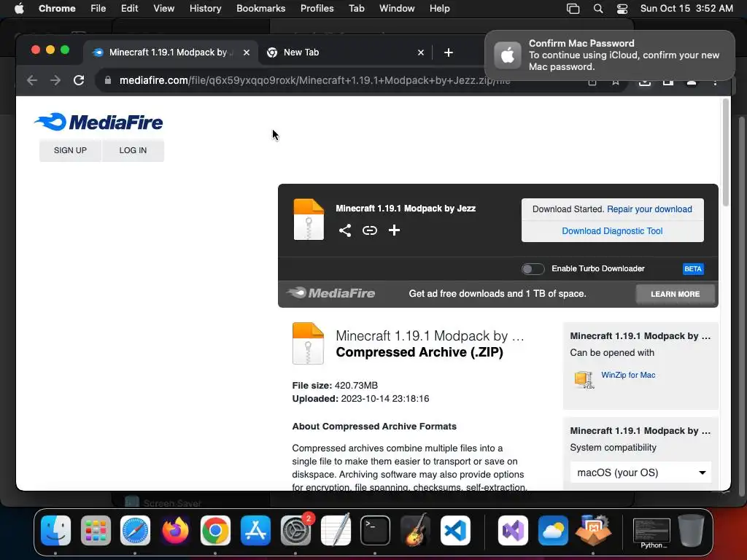Screen dimensions: 747x560
Task: Select the Minecraft 1.19.1 Modpack browser tab
Action: pyautogui.click(x=171, y=52)
